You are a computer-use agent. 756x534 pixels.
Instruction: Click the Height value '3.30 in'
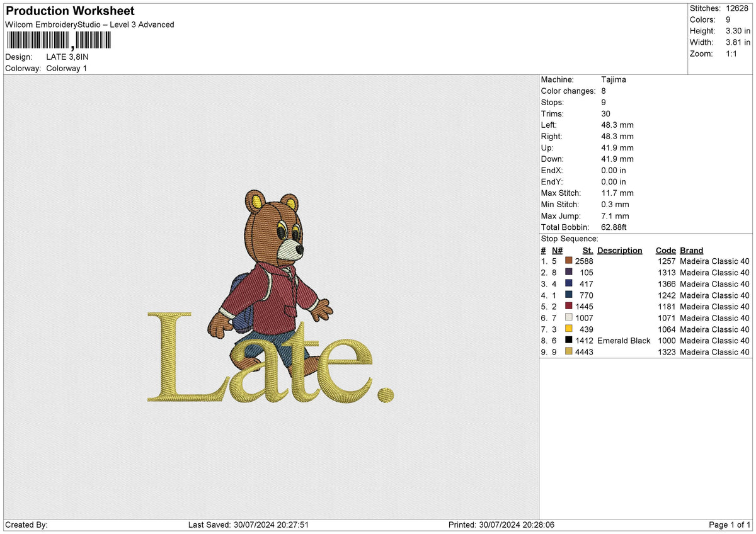pos(738,31)
